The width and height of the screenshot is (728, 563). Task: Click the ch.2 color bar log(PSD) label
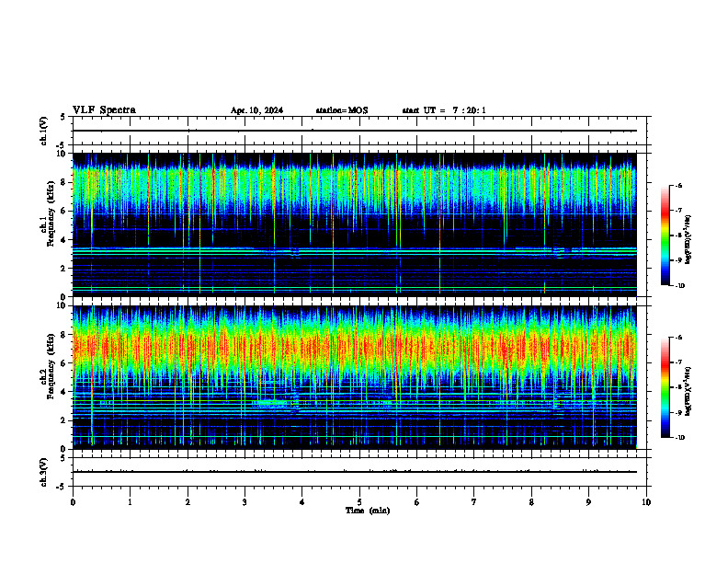pyautogui.click(x=688, y=391)
